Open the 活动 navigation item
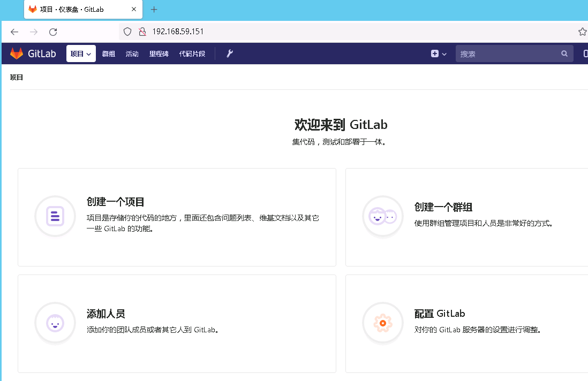Screen dimensions: 588x381 click(x=132, y=54)
